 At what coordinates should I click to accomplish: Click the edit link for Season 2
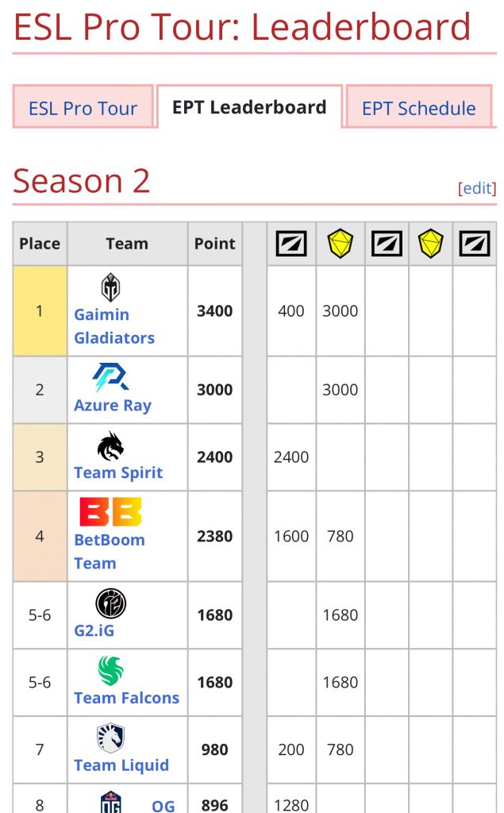coord(477,188)
